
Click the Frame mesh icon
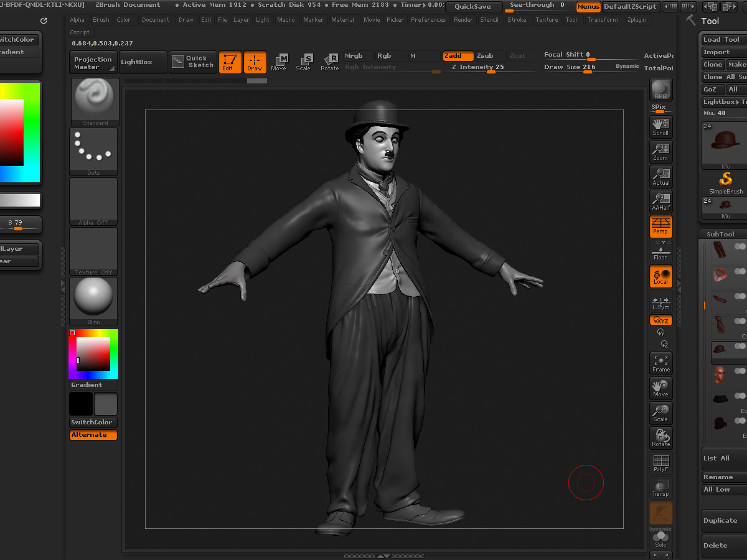660,363
